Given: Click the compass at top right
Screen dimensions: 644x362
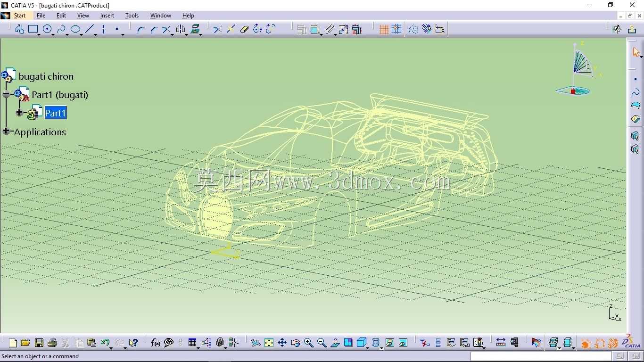Looking at the screenshot, I should 578,68.
